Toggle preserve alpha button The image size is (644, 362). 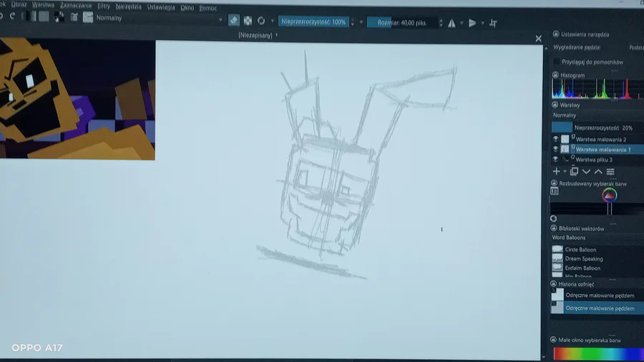tap(248, 21)
